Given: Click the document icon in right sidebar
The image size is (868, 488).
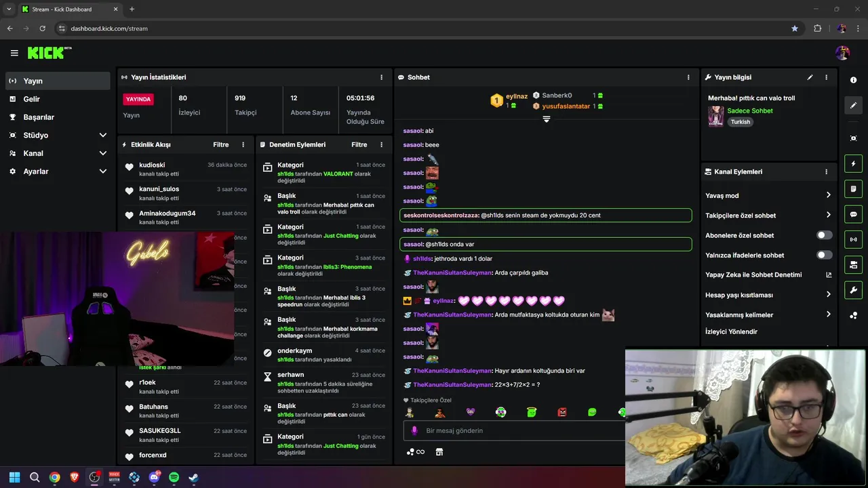Looking at the screenshot, I should coord(853,189).
